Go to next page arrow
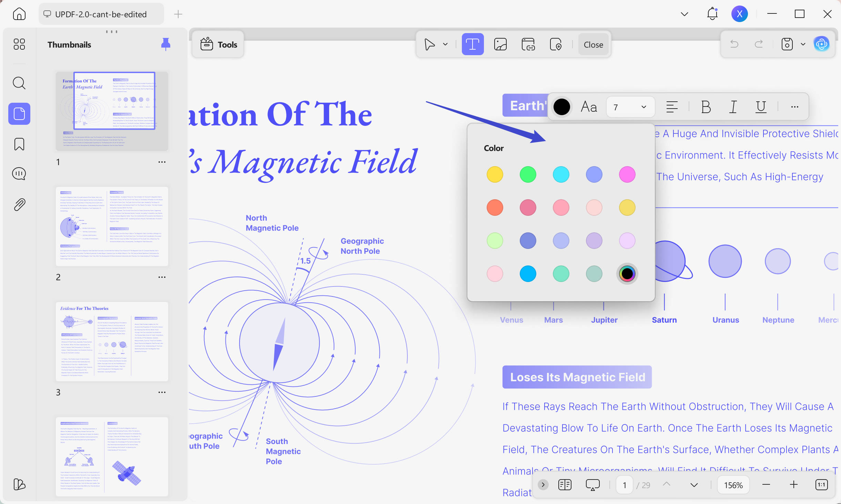Viewport: 841px width, 504px height. point(694,485)
